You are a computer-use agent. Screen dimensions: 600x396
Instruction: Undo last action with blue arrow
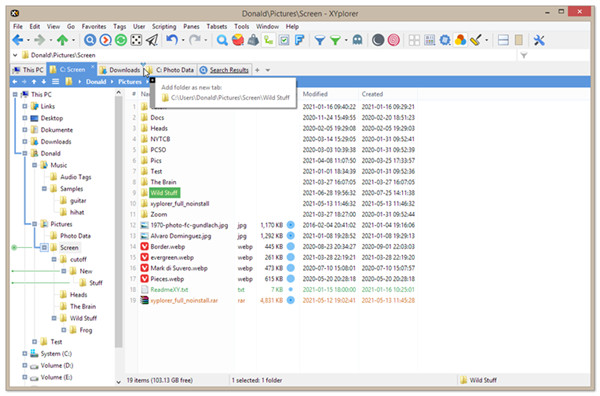tap(172, 39)
